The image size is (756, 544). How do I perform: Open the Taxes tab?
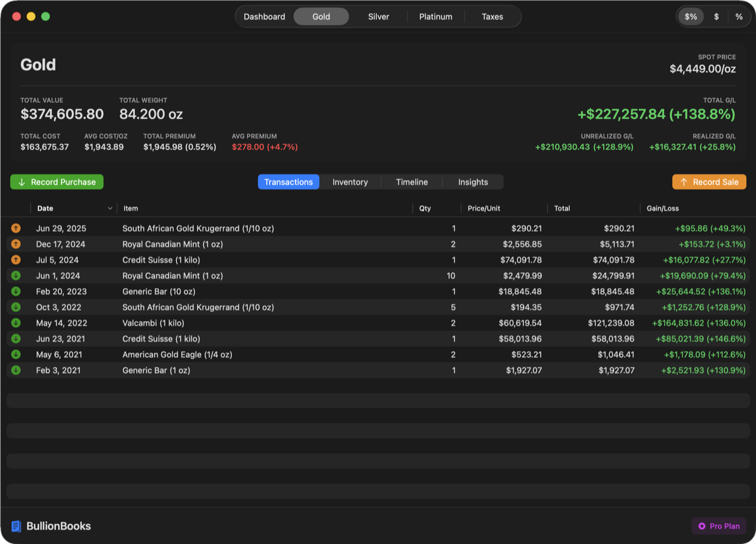493,17
